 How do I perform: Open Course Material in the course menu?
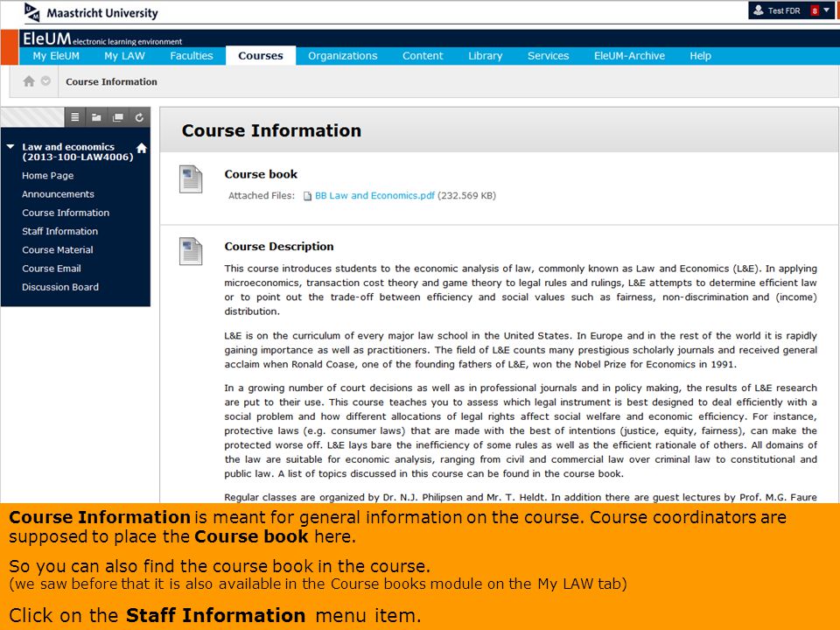pos(58,250)
